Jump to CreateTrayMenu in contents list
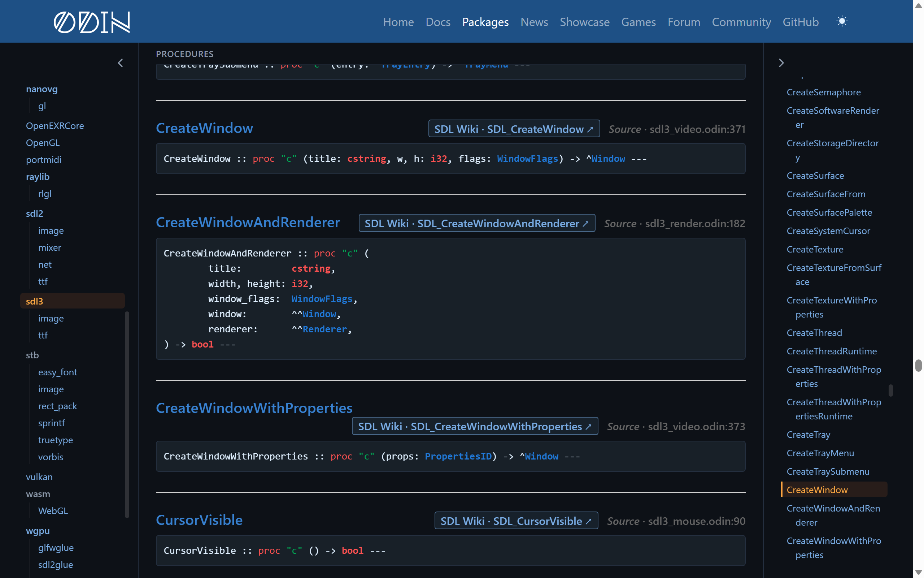This screenshot has height=578, width=924. point(820,453)
